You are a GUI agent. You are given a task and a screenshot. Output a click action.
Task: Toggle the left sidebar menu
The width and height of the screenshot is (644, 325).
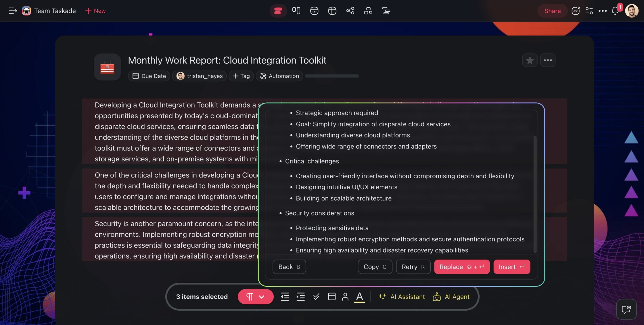click(x=13, y=11)
